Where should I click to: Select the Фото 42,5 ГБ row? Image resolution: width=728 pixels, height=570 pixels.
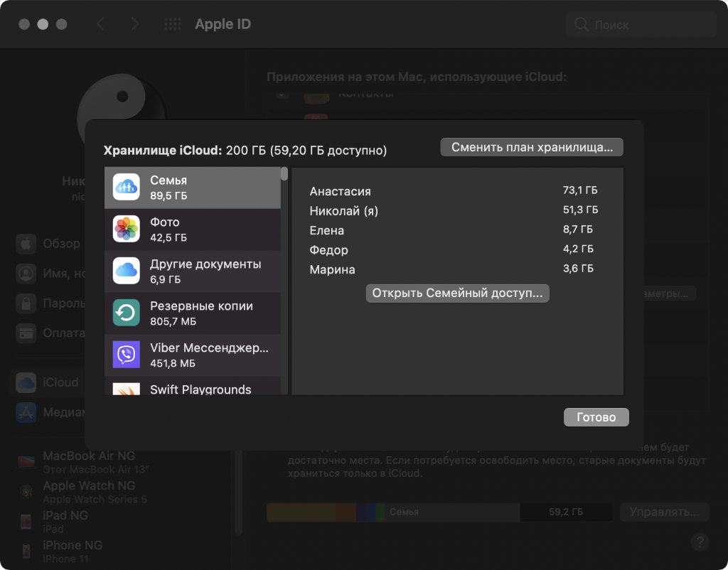pyautogui.click(x=192, y=230)
